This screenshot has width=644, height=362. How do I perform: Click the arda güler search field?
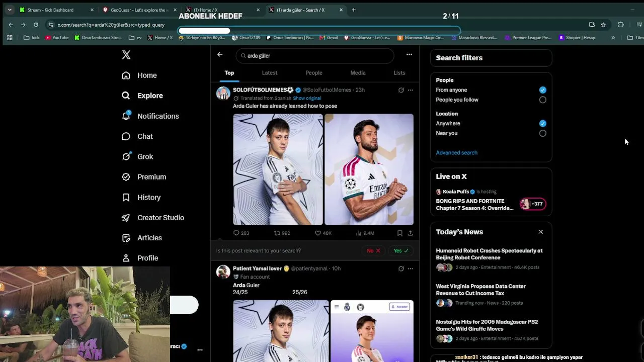tap(314, 56)
